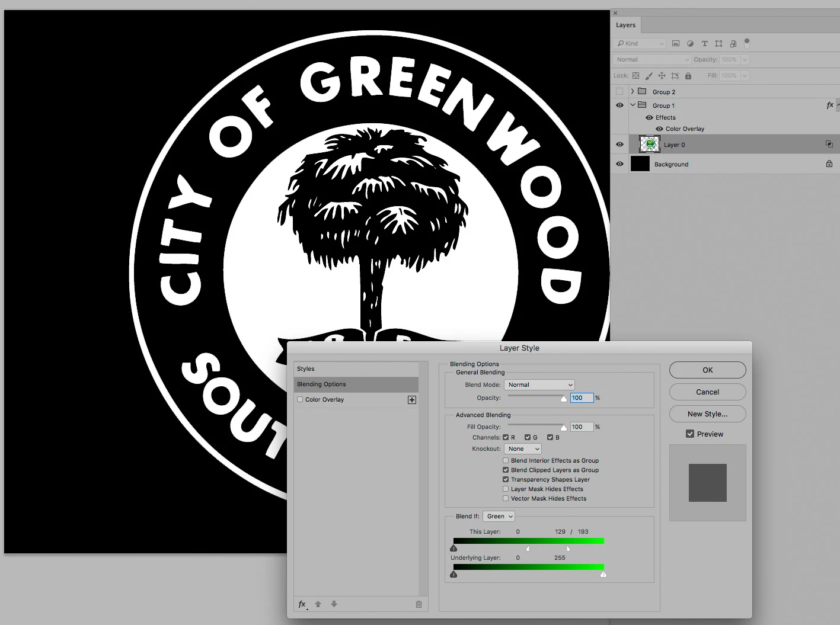
Task: Move effect up arrow in Layer Style
Action: 318,604
